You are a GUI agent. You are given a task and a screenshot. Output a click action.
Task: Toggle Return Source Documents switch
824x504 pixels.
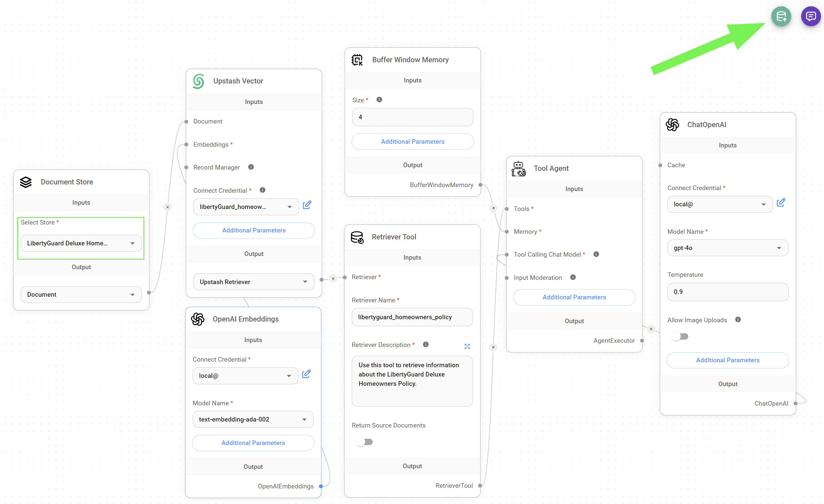point(365,442)
